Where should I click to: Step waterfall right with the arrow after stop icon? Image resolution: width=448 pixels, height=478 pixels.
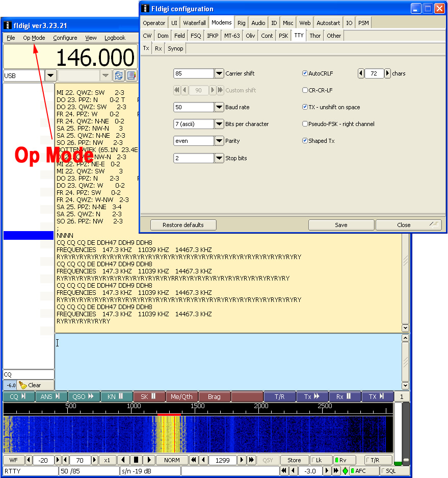[149, 460]
